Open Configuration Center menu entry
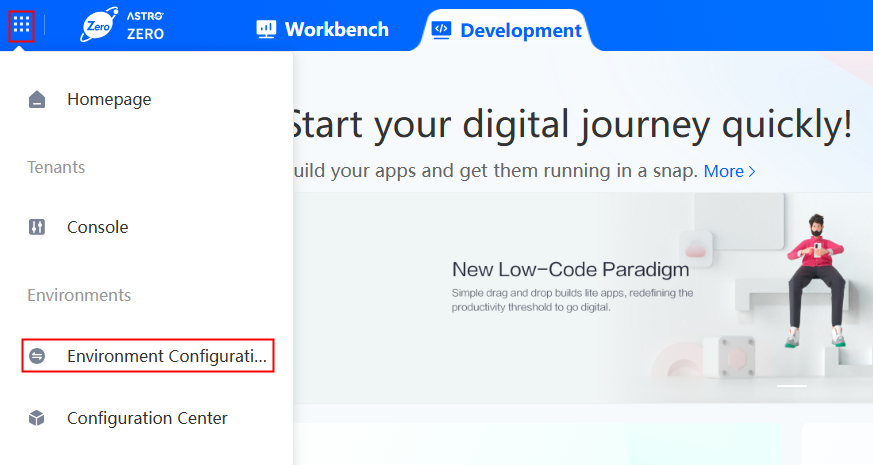873x465 pixels. (x=147, y=418)
